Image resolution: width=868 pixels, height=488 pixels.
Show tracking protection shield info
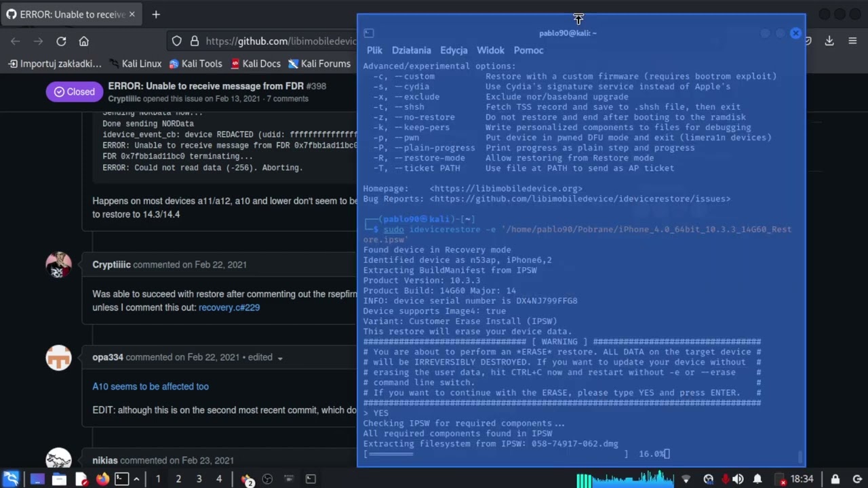point(176,41)
